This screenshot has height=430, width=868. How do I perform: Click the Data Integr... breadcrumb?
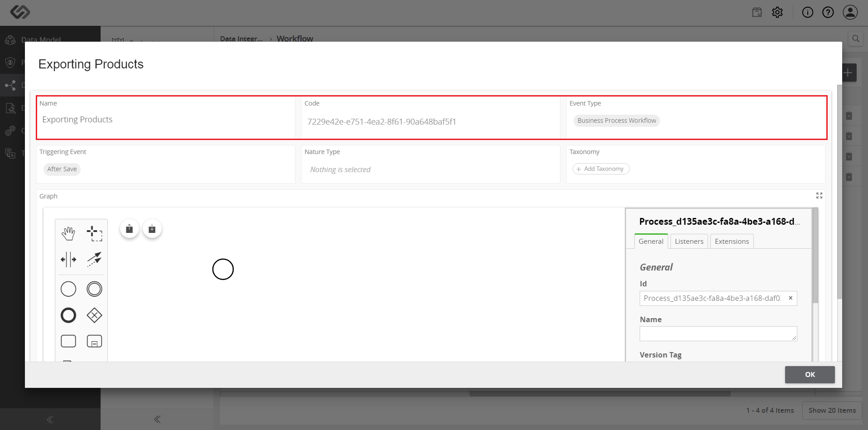pyautogui.click(x=241, y=39)
